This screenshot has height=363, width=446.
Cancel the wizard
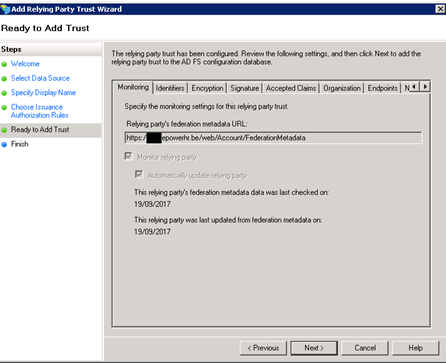pyautogui.click(x=365, y=348)
